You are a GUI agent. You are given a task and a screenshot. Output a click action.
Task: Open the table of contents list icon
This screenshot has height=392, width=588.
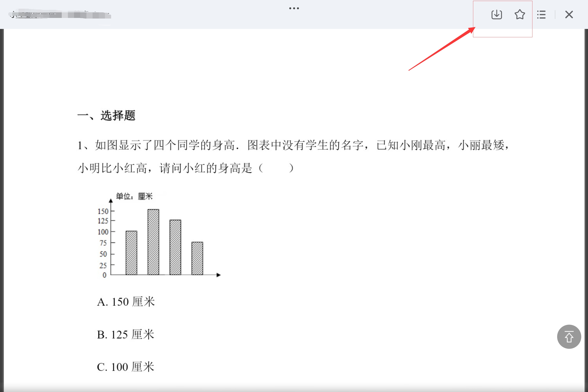pyautogui.click(x=542, y=14)
